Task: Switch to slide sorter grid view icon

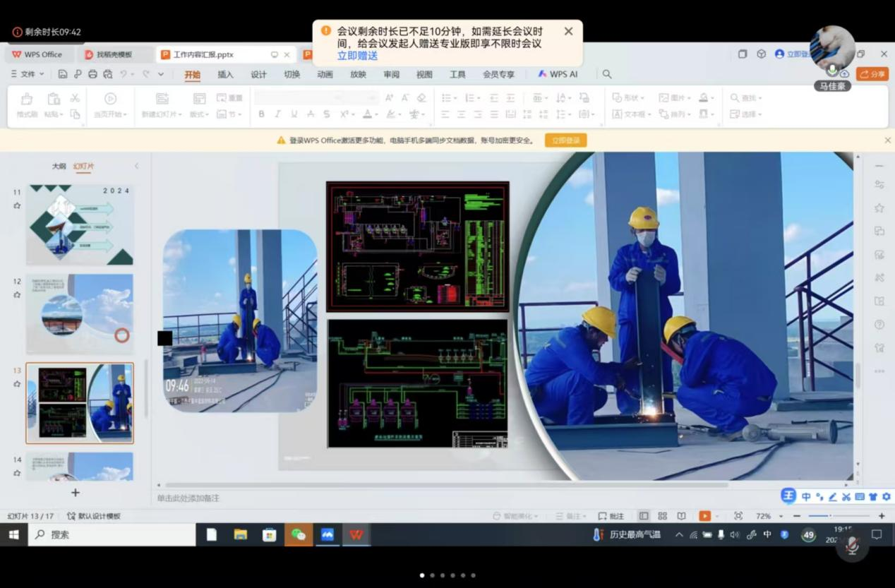Action: tap(662, 516)
